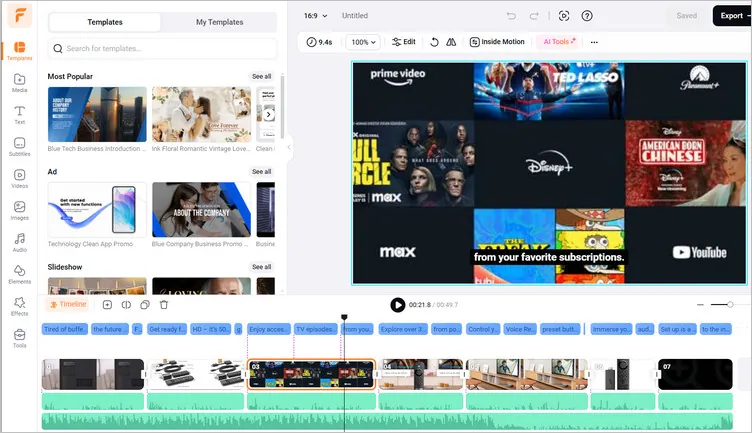Screen dimensions: 752x433
Task: Click the screen record icon
Action: point(564,16)
